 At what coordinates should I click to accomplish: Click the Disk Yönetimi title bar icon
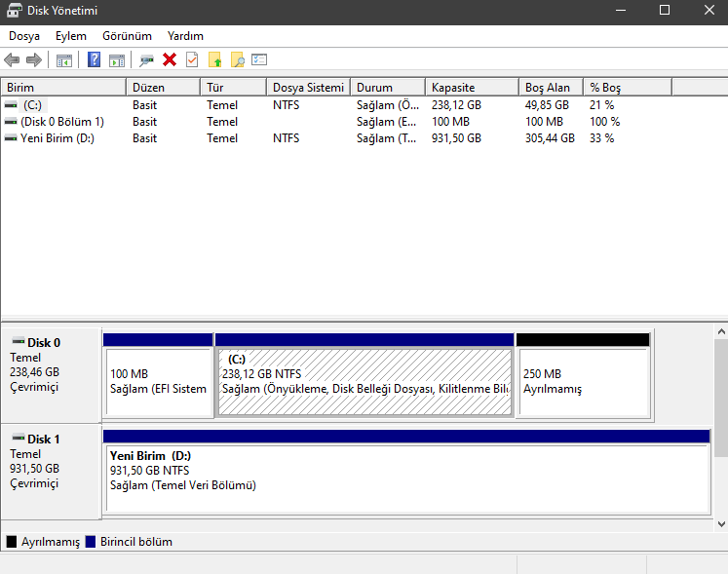pos(14,10)
